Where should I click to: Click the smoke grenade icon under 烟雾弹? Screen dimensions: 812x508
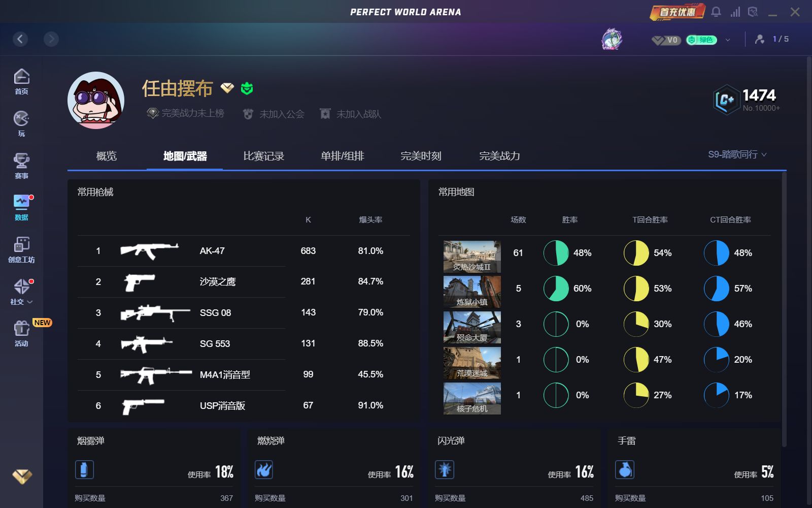[x=84, y=469]
